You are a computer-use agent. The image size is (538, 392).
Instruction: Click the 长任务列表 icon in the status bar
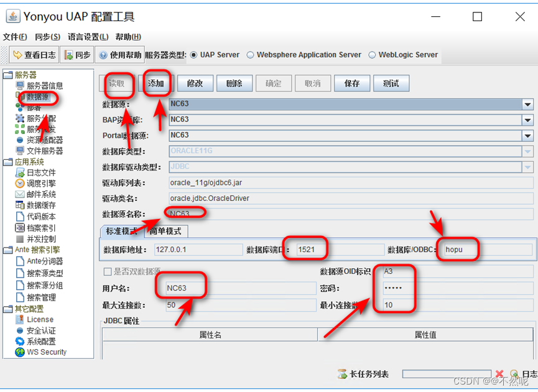pos(342,374)
